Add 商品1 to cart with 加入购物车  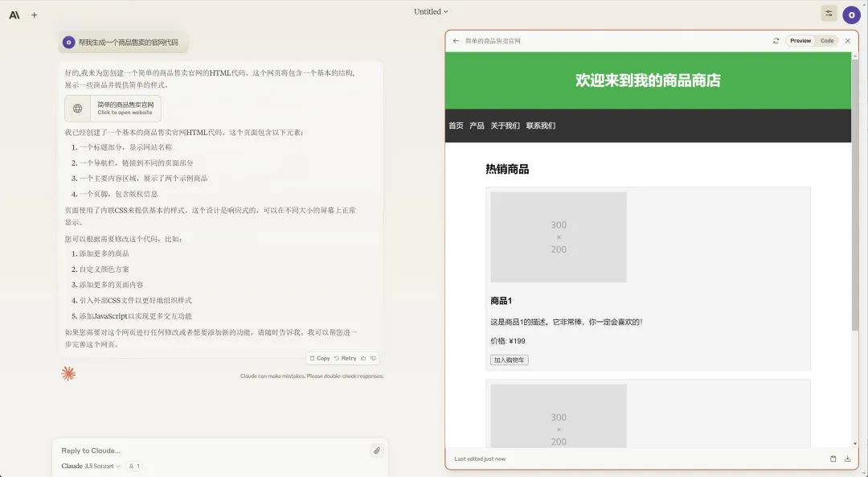pos(510,360)
